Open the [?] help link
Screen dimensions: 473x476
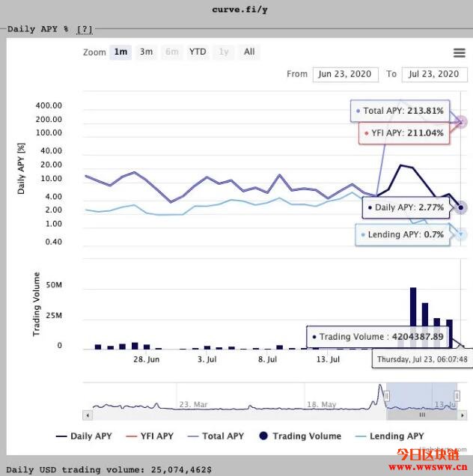tap(85, 29)
